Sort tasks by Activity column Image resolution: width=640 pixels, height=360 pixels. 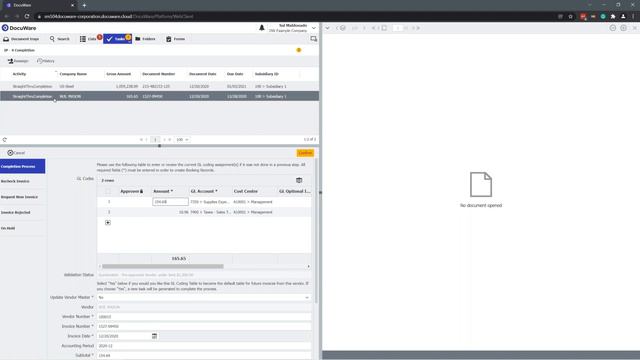[x=19, y=74]
